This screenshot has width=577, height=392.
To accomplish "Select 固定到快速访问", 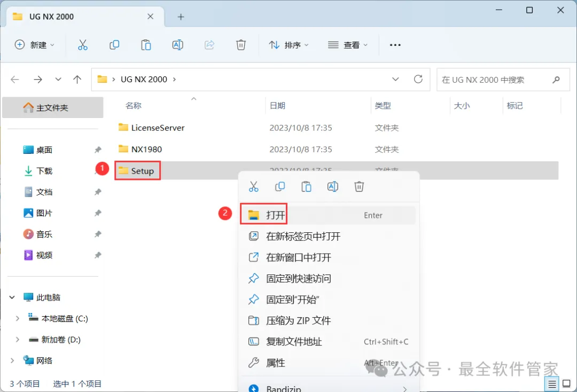I will click(x=329, y=278).
